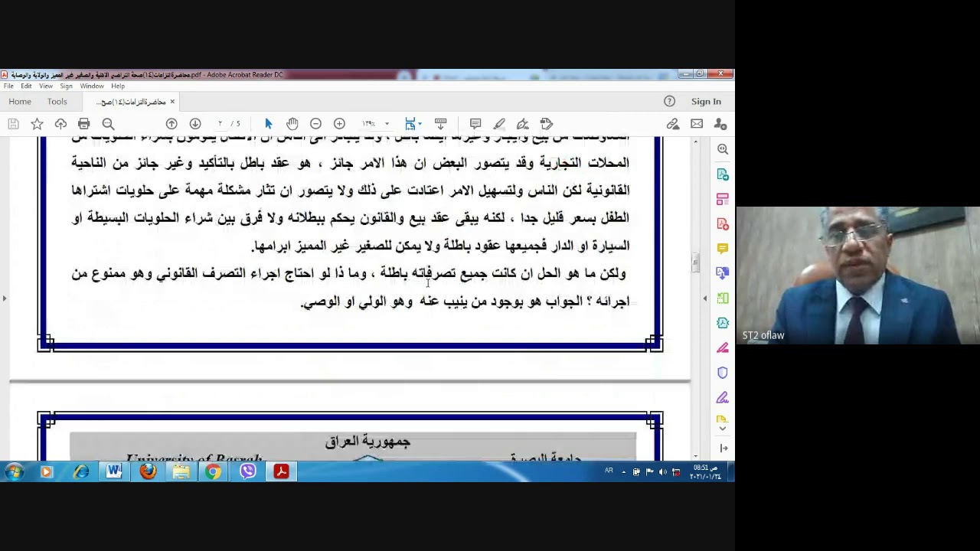The image size is (980, 551).
Task: Open Create PDF tool in right pane
Action: (723, 224)
